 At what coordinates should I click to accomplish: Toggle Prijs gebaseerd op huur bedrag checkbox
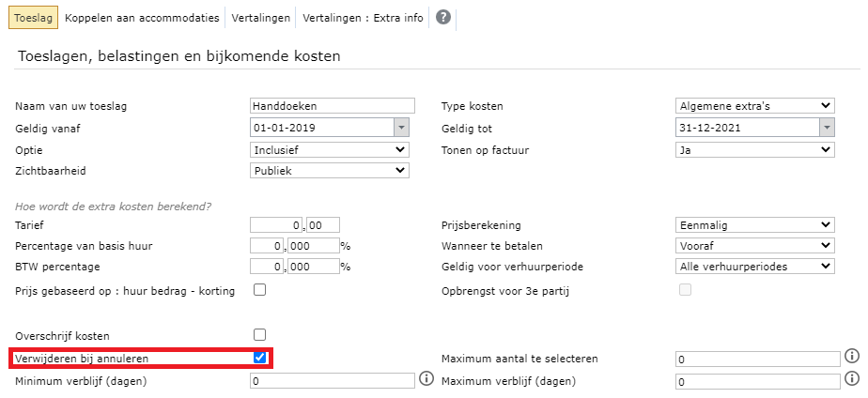coord(259,290)
